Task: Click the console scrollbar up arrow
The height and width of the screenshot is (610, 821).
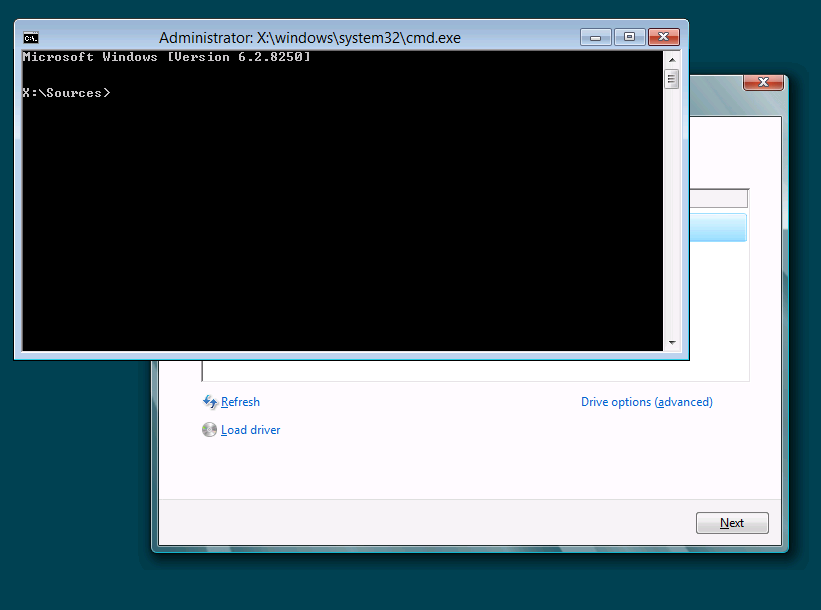Action: (x=671, y=59)
